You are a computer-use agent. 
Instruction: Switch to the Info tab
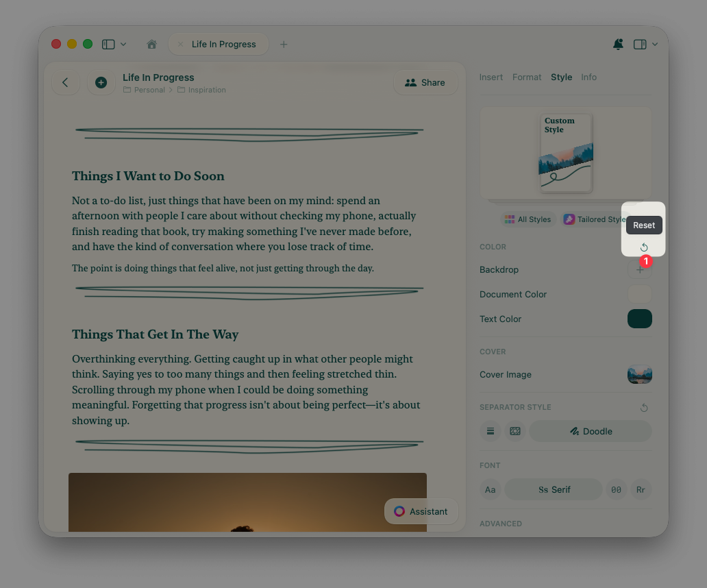coord(588,77)
